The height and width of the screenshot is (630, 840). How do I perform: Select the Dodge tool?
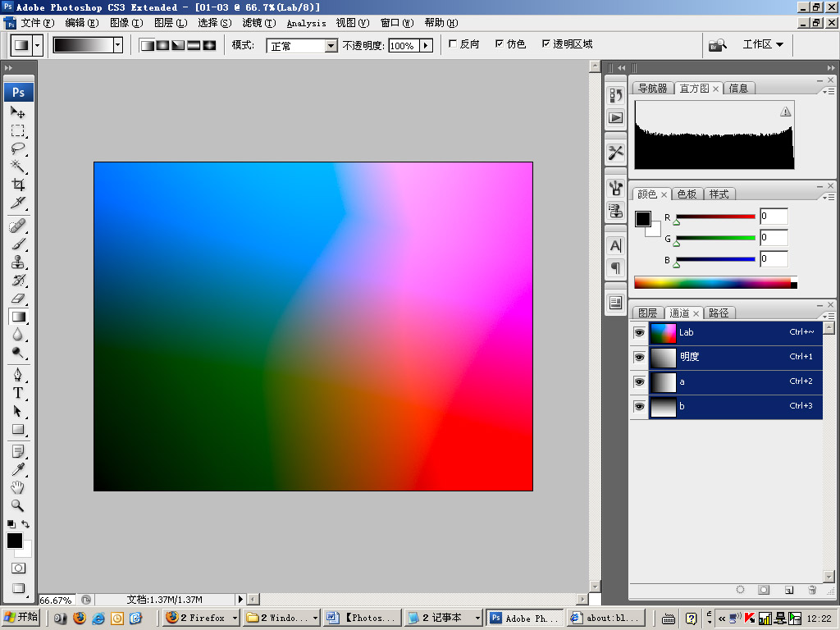[18, 353]
